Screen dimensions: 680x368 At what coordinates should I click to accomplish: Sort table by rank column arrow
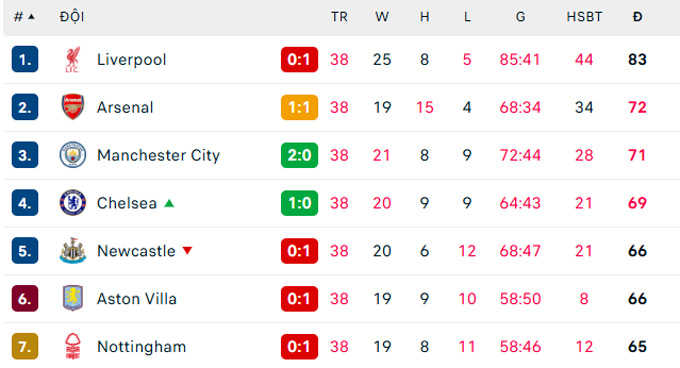pos(31,17)
